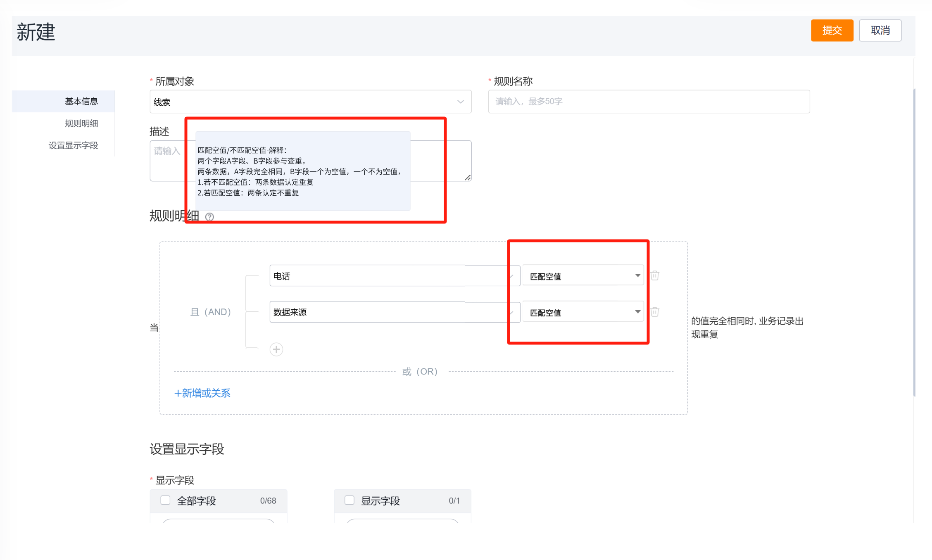Click the 或 (OR) separator label
The image size is (932, 560).
(420, 371)
